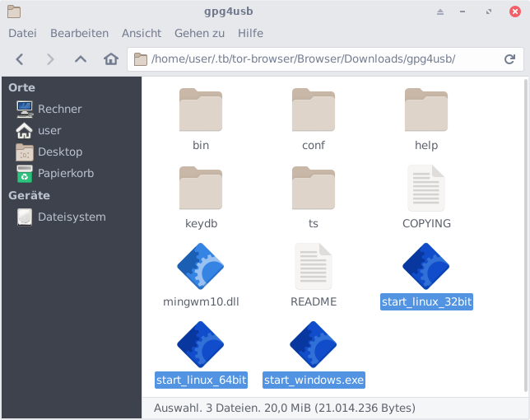Screen dimensions: 530x420
Task: Go to Desktop in the sidebar
Action: [x=59, y=152]
